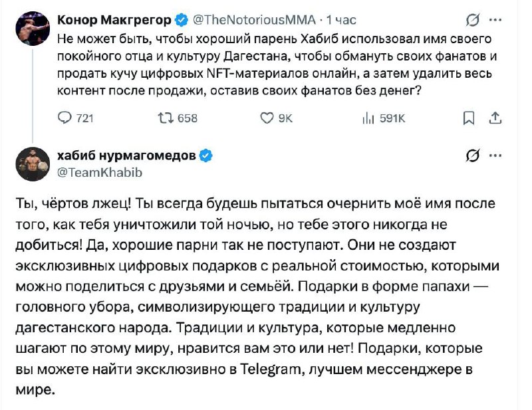Share Conor McGregor's tweet
This screenshot has width=532, height=410.
pyautogui.click(x=495, y=118)
